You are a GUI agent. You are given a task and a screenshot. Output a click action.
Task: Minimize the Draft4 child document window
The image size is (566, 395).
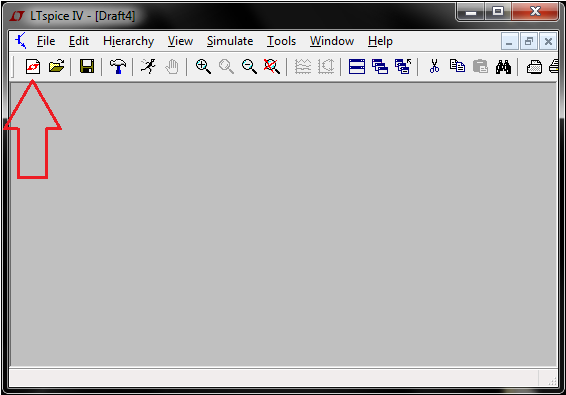point(509,42)
